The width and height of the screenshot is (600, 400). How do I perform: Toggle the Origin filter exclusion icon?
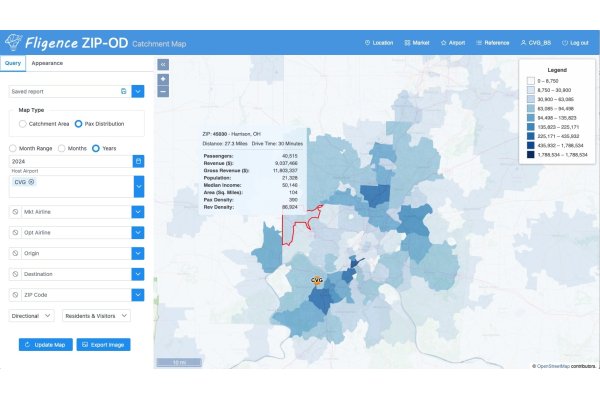(15, 253)
